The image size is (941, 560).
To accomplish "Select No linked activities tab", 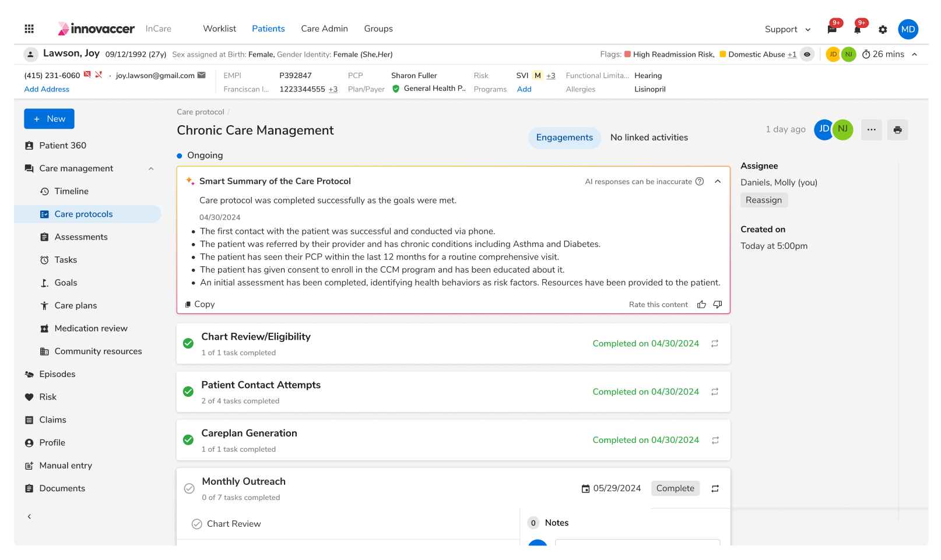I will (x=649, y=138).
